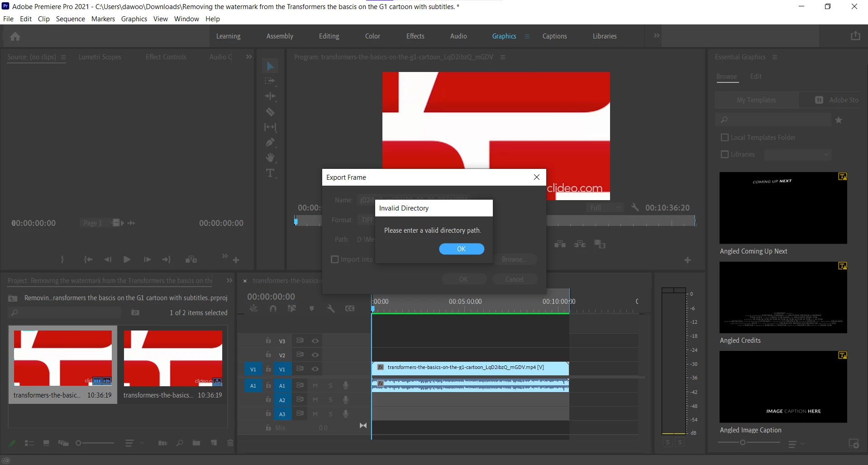Image resolution: width=868 pixels, height=465 pixels.
Task: Open the My Templates tab
Action: tap(756, 100)
